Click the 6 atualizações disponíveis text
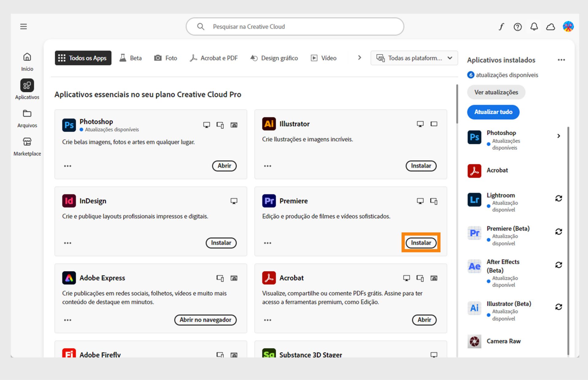This screenshot has height=380, width=588. (x=503, y=75)
